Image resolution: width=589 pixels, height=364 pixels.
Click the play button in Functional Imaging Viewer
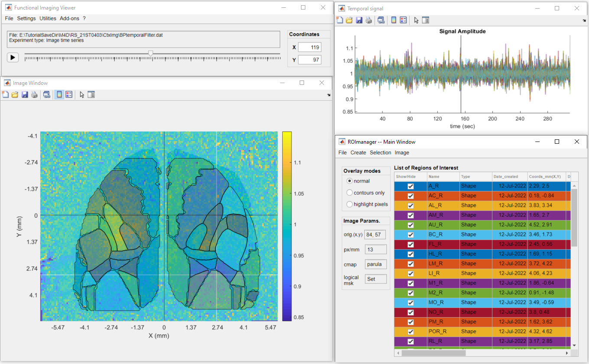pyautogui.click(x=13, y=57)
